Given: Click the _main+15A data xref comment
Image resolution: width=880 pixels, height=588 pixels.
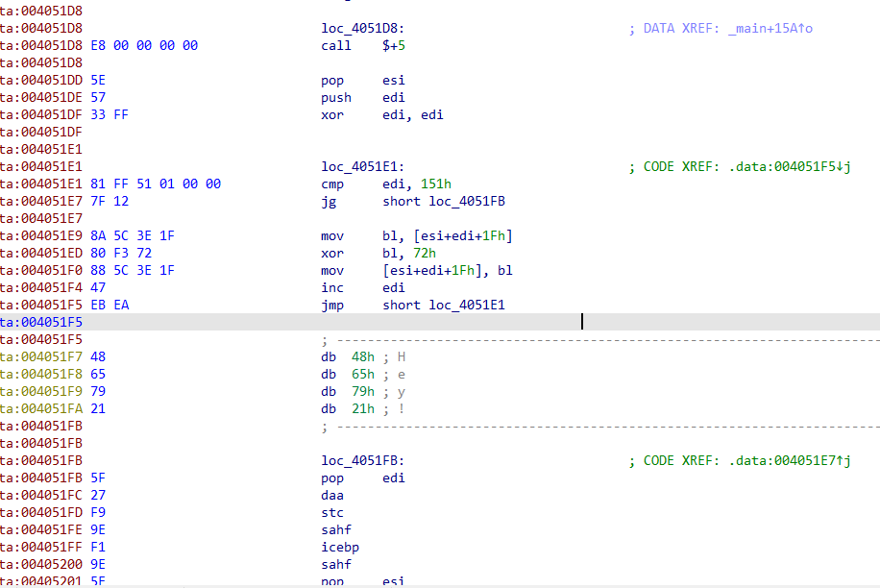Looking at the screenshot, I should click(721, 29).
